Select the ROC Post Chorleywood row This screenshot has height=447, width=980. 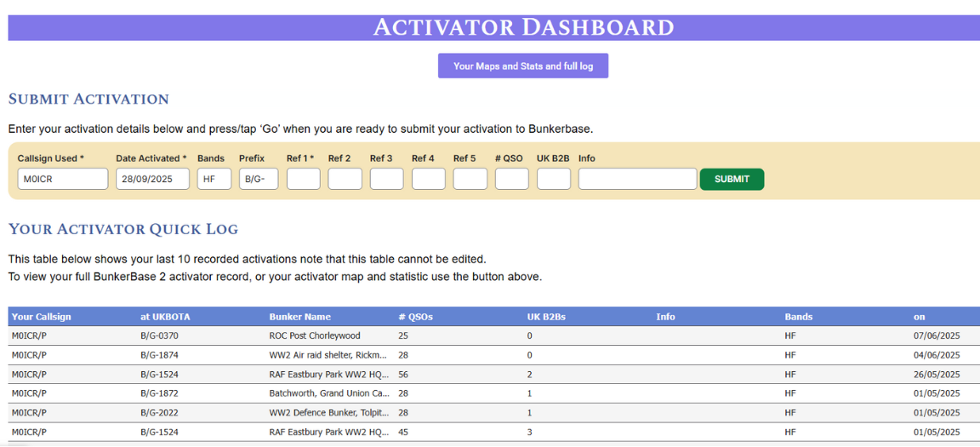(315, 336)
